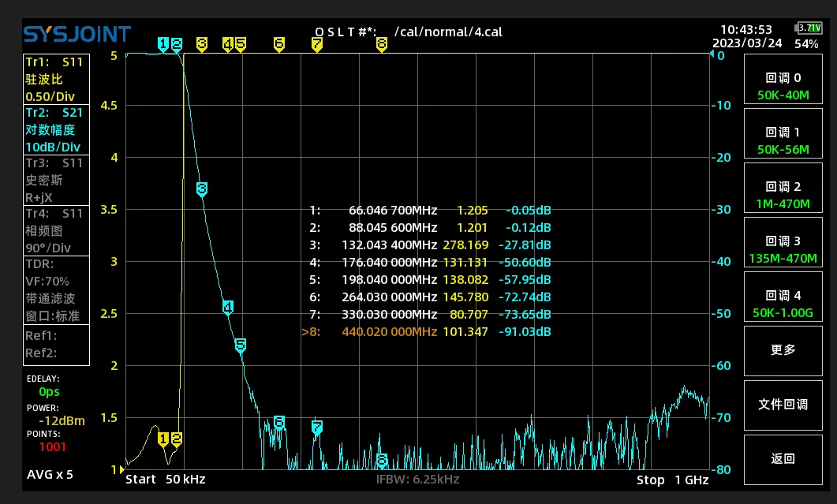Select cyan marker 4 on the S21 trace
The width and height of the screenshot is (837, 504).
coord(227,308)
